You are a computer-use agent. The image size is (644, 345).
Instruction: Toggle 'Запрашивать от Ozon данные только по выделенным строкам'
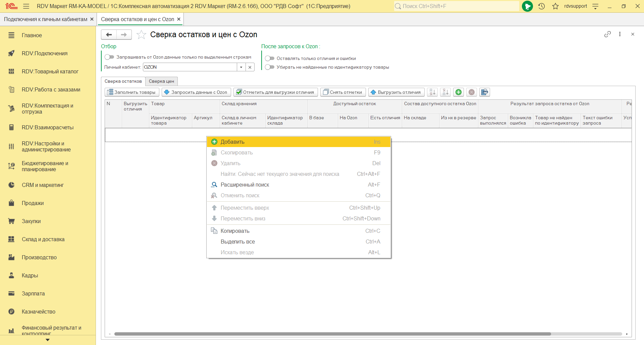(109, 57)
